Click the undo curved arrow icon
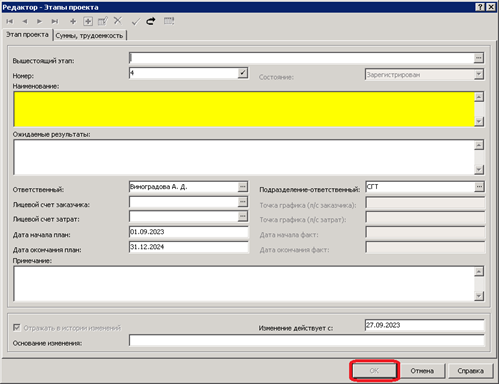 click(151, 21)
